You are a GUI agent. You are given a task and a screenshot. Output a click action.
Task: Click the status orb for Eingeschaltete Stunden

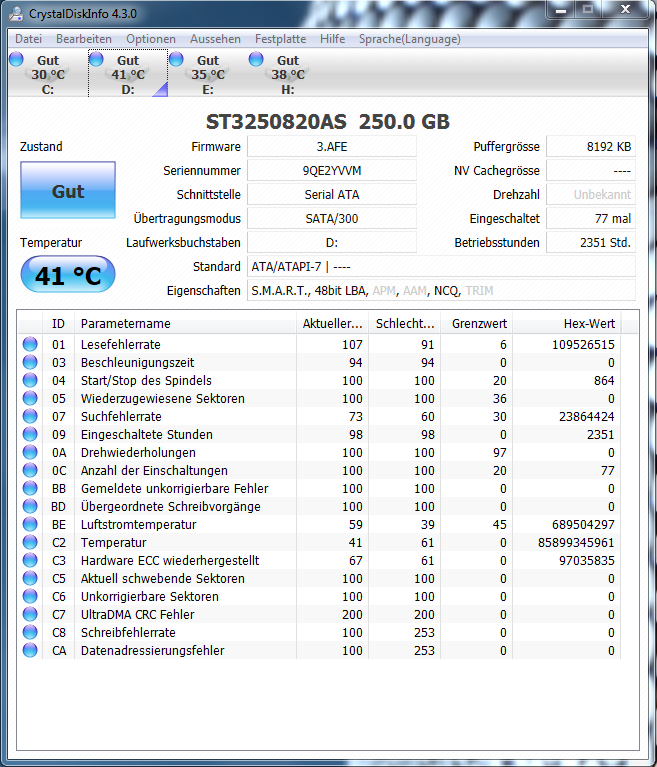pyautogui.click(x=30, y=434)
